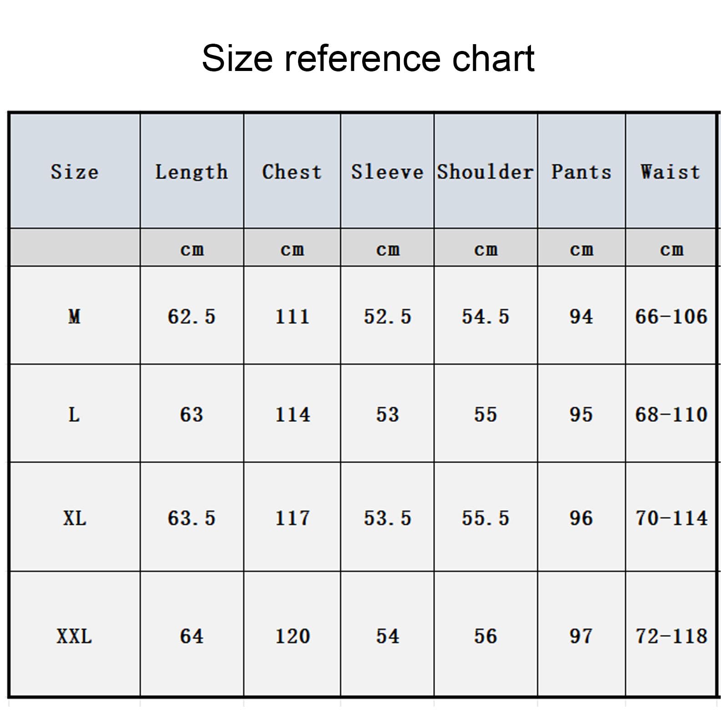Click the Shoulder header cell

coord(485,172)
